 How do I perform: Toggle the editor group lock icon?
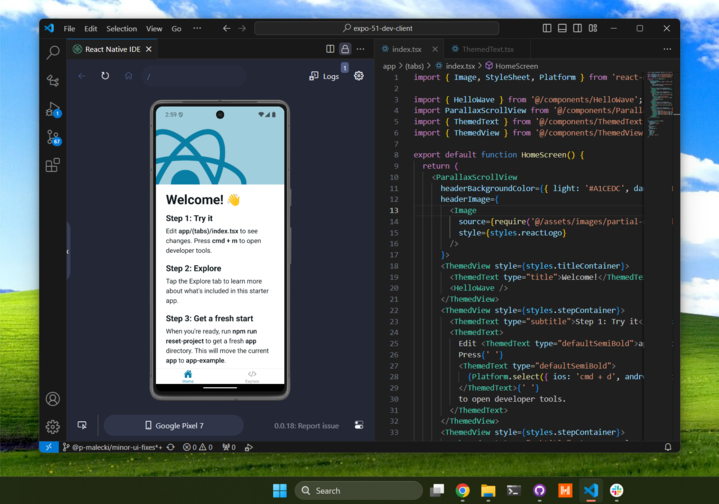coord(345,49)
